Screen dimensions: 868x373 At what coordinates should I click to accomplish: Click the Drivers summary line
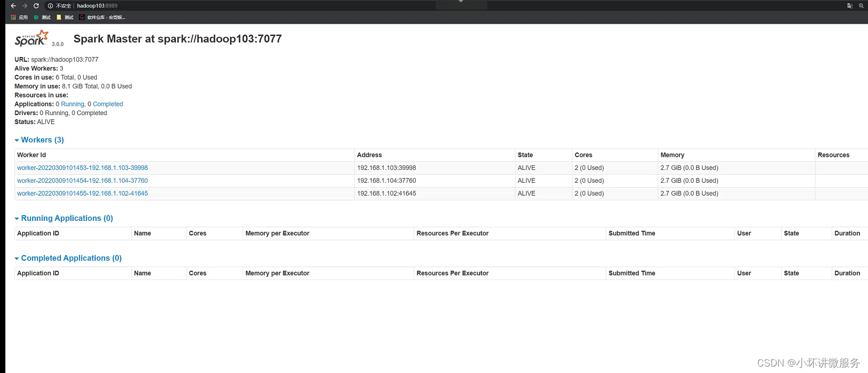pyautogui.click(x=61, y=113)
